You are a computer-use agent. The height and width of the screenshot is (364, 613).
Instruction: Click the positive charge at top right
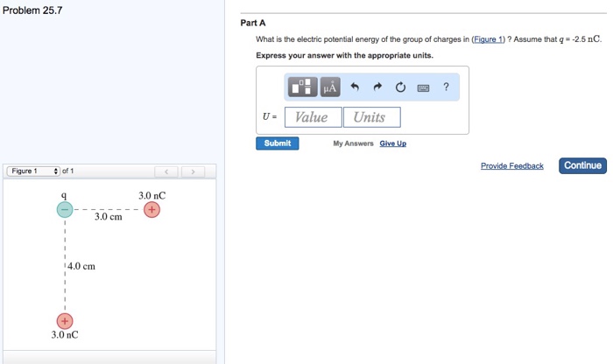pyautogui.click(x=151, y=210)
